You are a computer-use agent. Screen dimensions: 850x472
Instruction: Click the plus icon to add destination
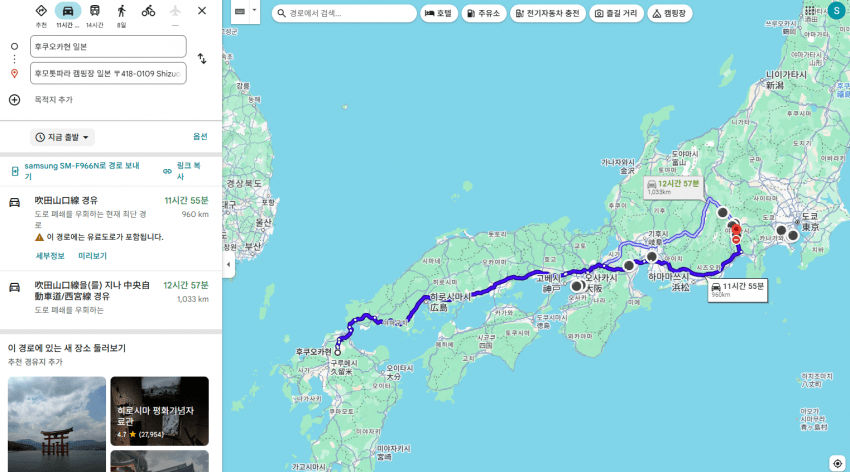pos(14,99)
